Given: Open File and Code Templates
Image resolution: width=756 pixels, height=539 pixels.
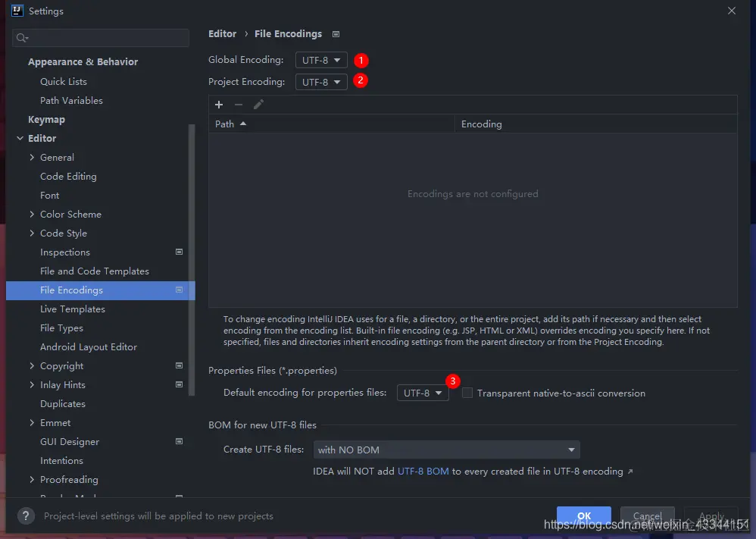Looking at the screenshot, I should point(95,271).
